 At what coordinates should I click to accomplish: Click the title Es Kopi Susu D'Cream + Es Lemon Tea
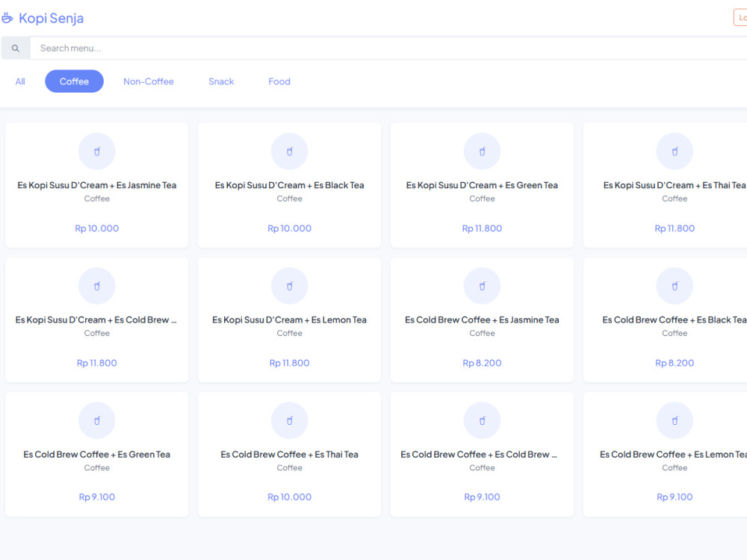pyautogui.click(x=289, y=320)
